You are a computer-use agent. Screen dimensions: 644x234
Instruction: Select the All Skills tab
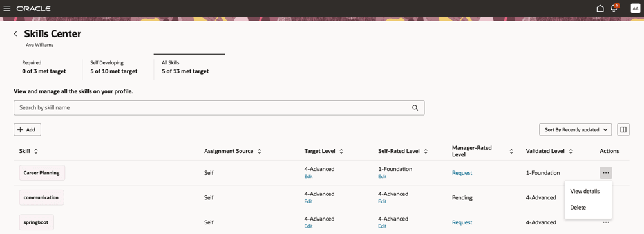(x=189, y=67)
